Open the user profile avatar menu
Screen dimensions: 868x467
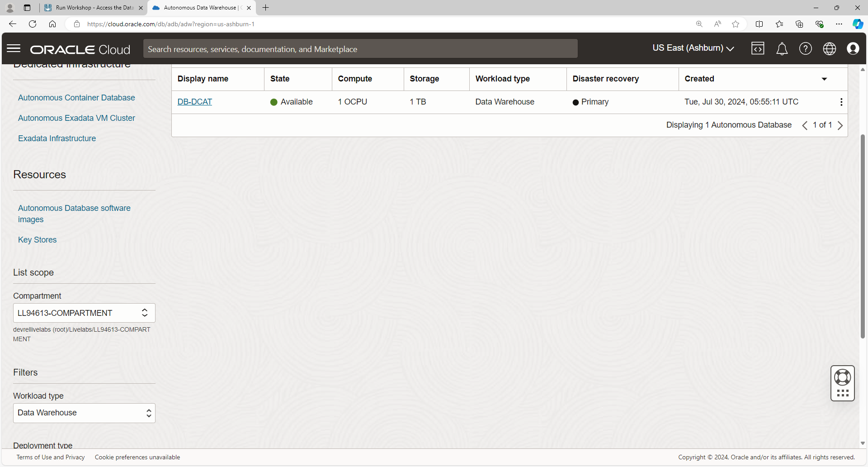coord(853,48)
